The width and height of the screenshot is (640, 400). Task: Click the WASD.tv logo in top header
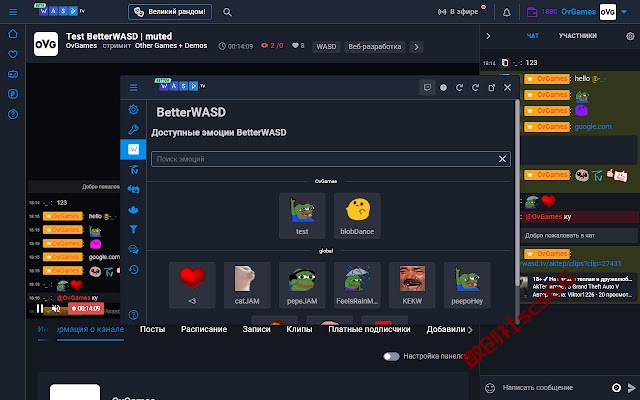point(60,10)
